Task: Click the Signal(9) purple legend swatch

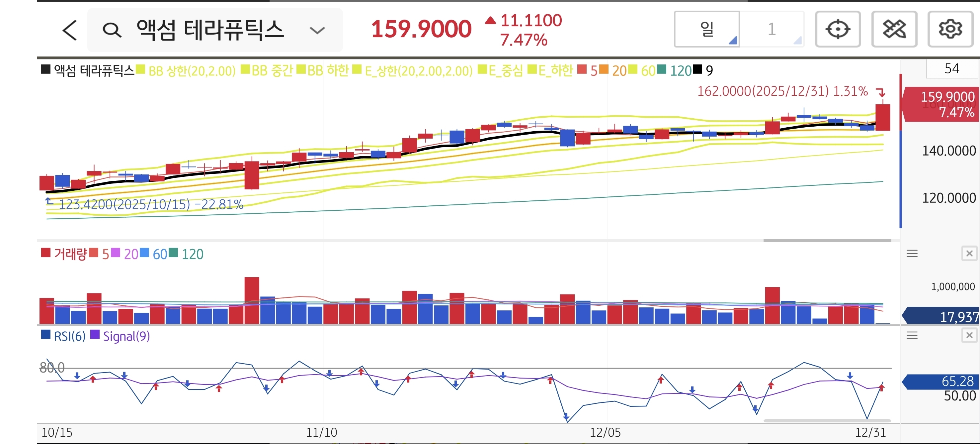Action: click(x=95, y=335)
